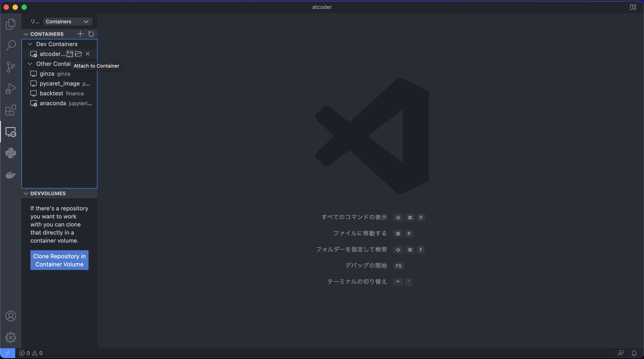Screen dimensions: 644x359
Task: Open the Containers remote dropdown
Action: click(x=68, y=21)
